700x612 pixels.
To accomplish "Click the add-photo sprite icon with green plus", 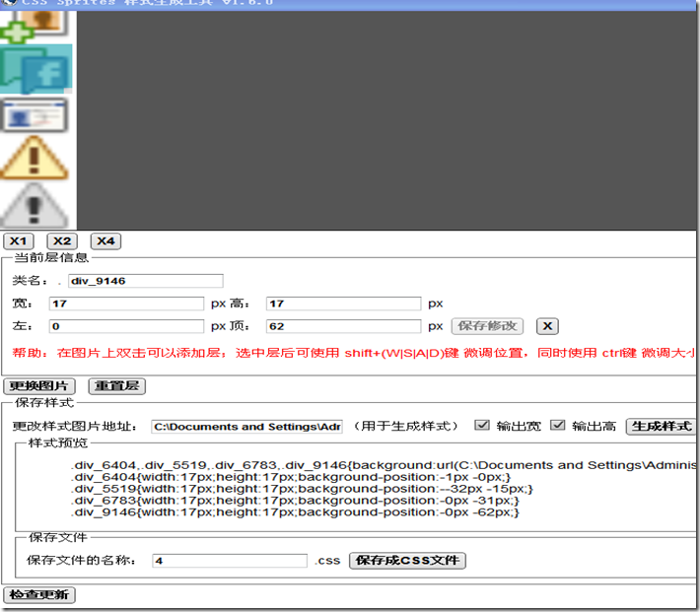I will (x=34, y=26).
